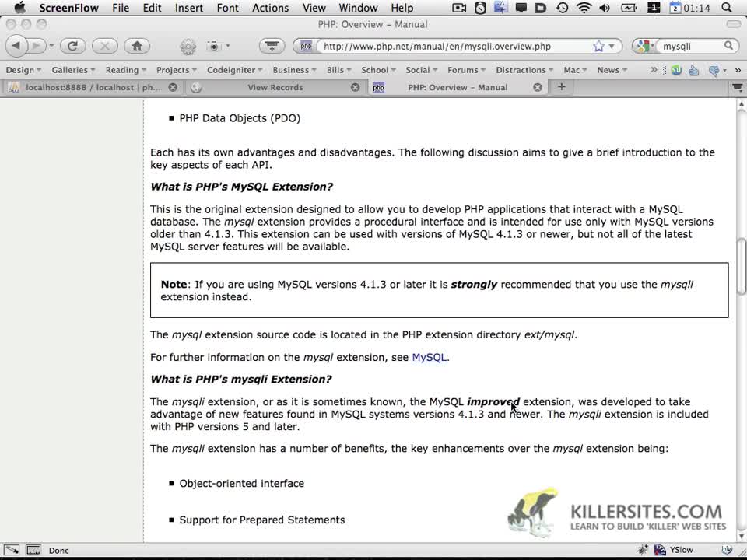The width and height of the screenshot is (747, 560).
Task: Open the Reading bookmarks folder
Action: 125,70
